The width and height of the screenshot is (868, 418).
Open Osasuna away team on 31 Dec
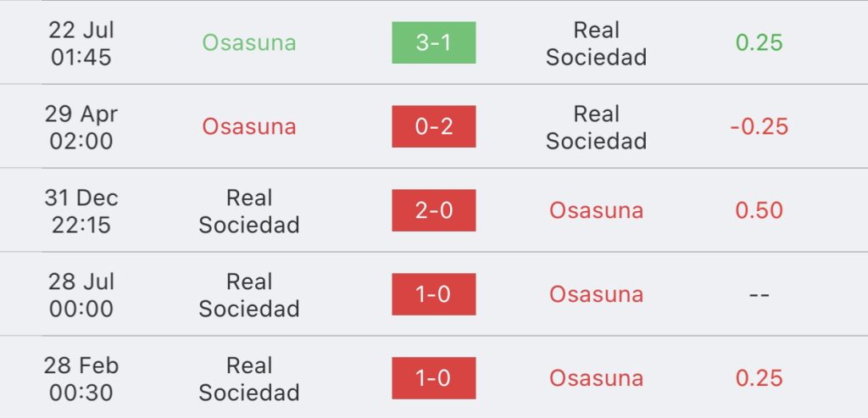tap(596, 210)
